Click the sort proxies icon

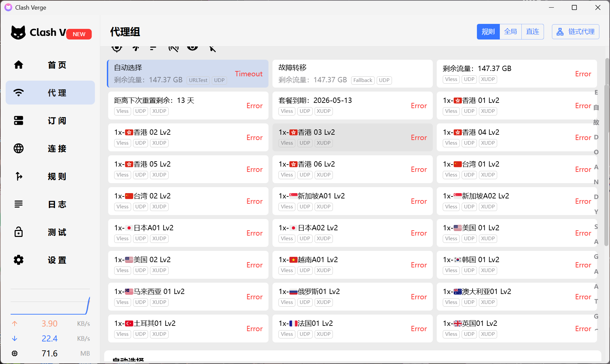(x=153, y=48)
